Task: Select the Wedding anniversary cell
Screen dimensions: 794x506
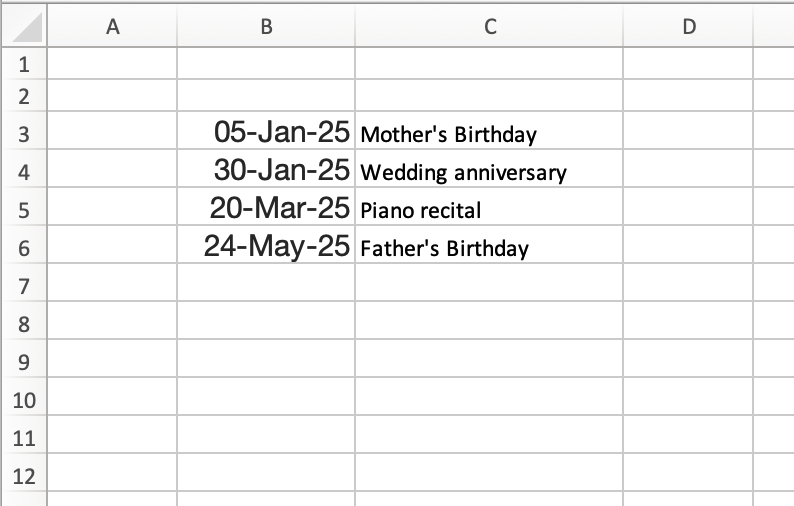Action: click(x=489, y=169)
